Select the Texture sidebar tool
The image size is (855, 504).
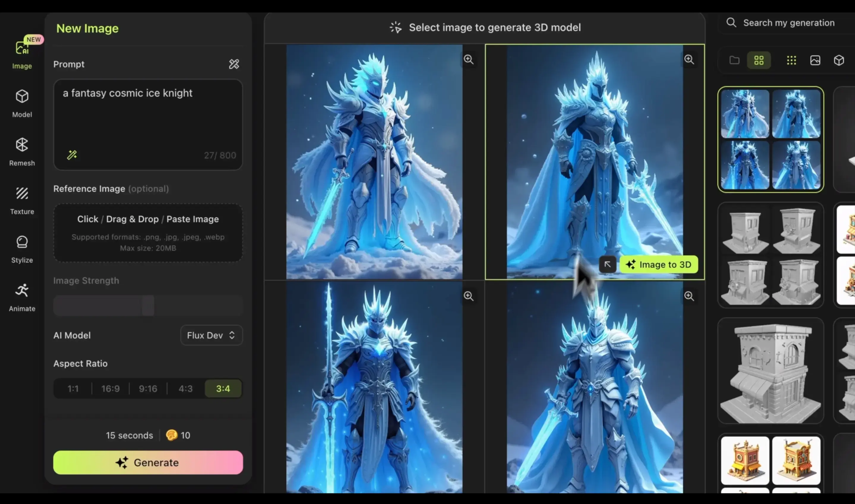22,200
